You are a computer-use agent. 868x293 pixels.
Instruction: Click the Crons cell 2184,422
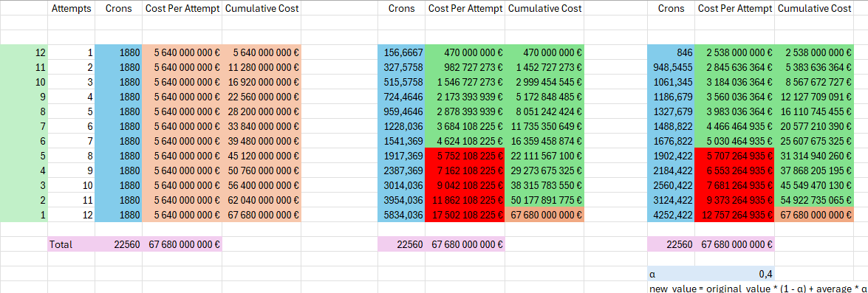coord(671,170)
